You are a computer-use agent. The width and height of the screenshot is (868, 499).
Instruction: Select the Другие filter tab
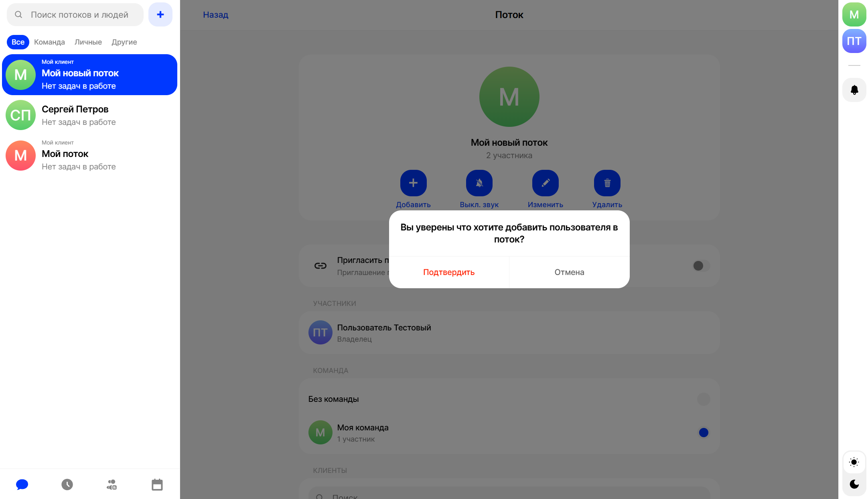tap(124, 42)
